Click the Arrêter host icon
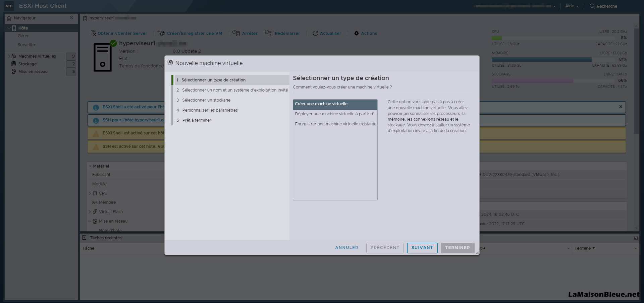 click(x=236, y=33)
